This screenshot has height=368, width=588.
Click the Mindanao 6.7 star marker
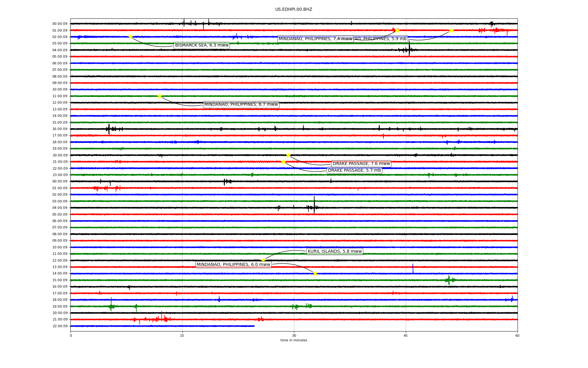[x=160, y=96]
